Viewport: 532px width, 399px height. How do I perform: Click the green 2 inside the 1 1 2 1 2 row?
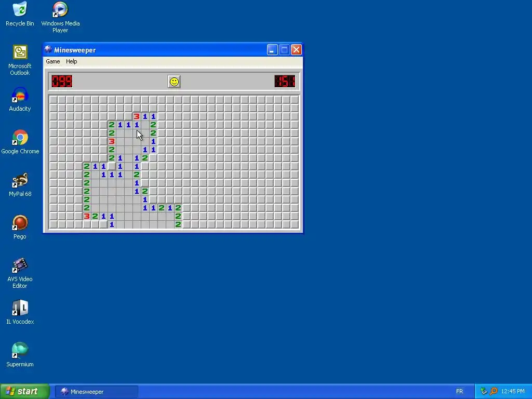[x=162, y=208]
